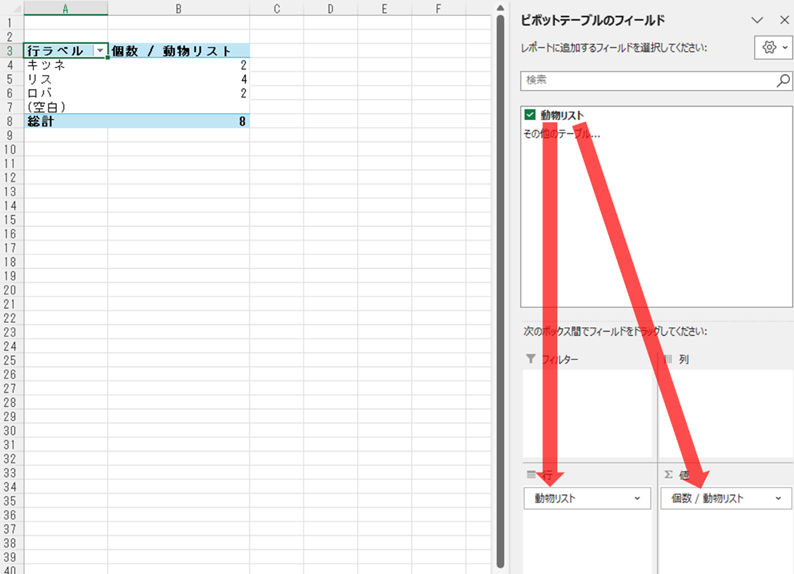Click the magnifier icon in the search box
Image resolution: width=794 pixels, height=574 pixels.
(x=783, y=80)
